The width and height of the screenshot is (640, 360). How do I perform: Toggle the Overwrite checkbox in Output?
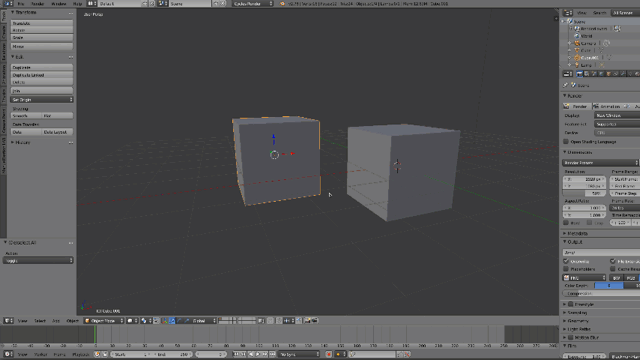(566, 261)
